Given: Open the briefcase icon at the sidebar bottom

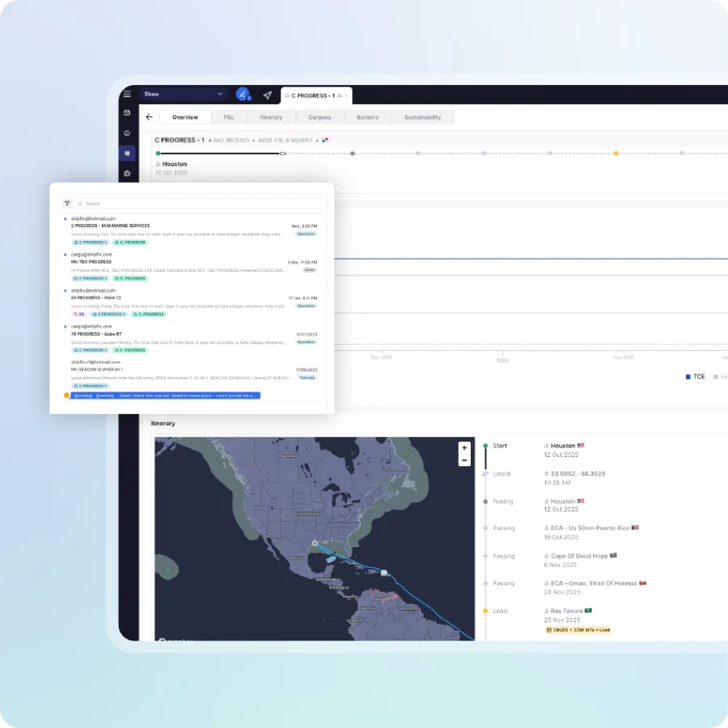Looking at the screenshot, I should coord(127,172).
